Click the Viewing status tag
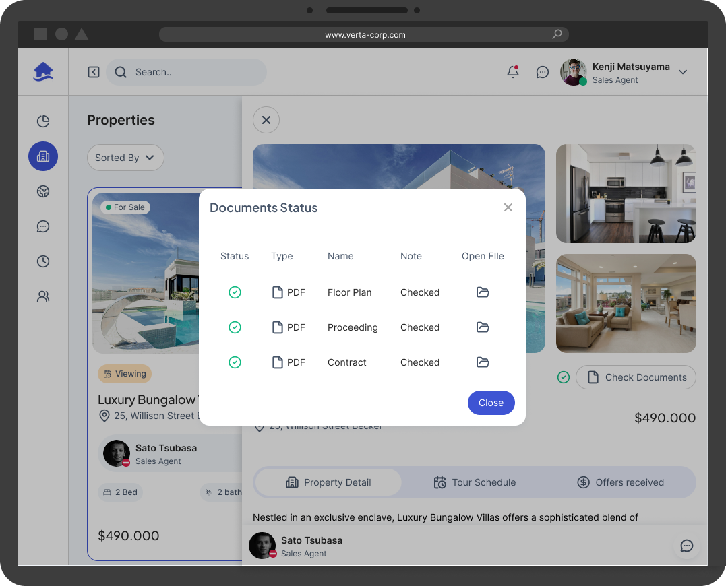 [125, 374]
